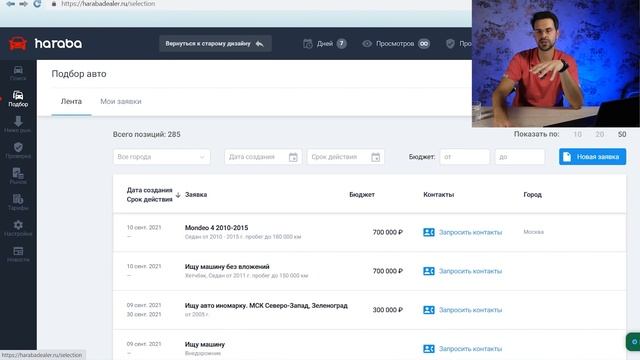Click the calendar icon next to Дней
This screenshot has width=640, height=360.
click(308, 44)
